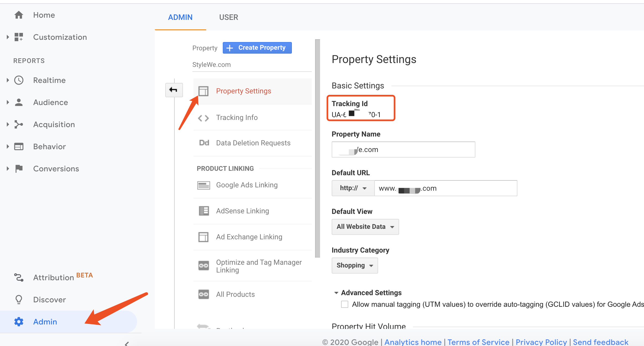Switch to the ADMIN tab
The image size is (644, 346).
tap(180, 17)
